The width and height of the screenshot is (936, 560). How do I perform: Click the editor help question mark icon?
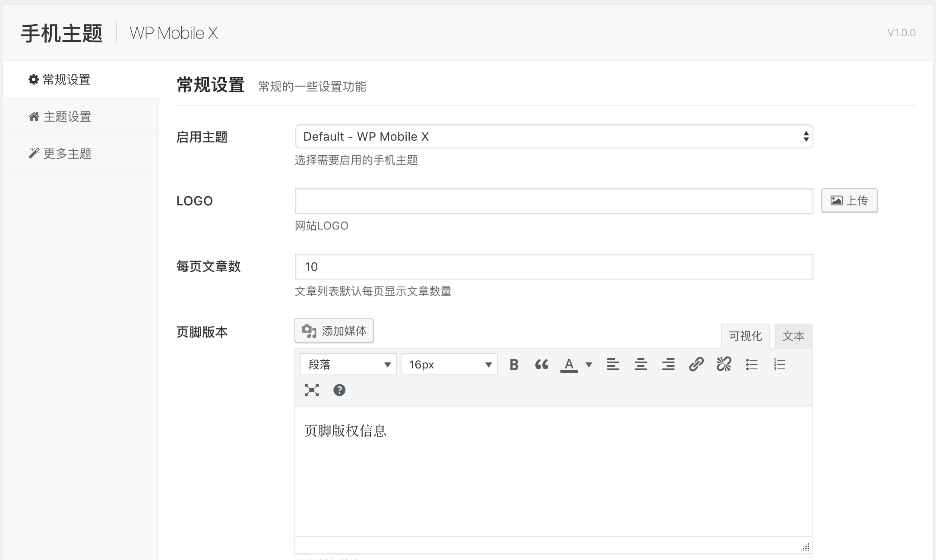[x=339, y=389]
